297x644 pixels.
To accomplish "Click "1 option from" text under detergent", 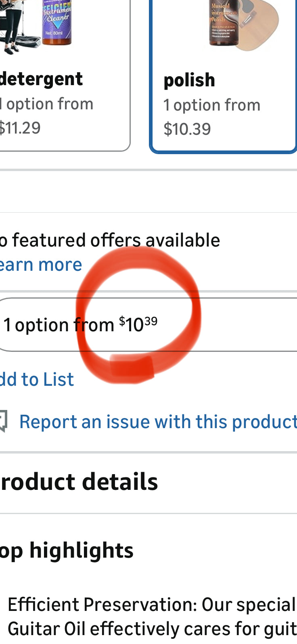I will pyautogui.click(x=47, y=104).
